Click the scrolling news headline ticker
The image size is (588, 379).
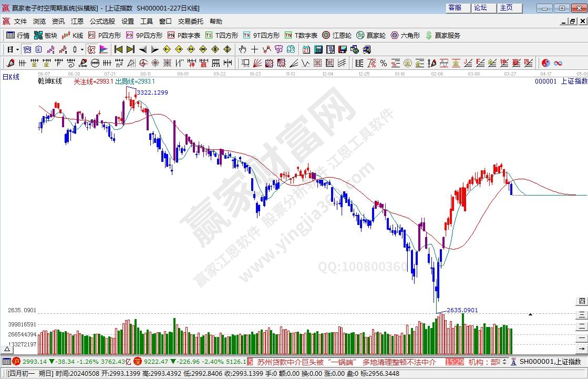347,362
